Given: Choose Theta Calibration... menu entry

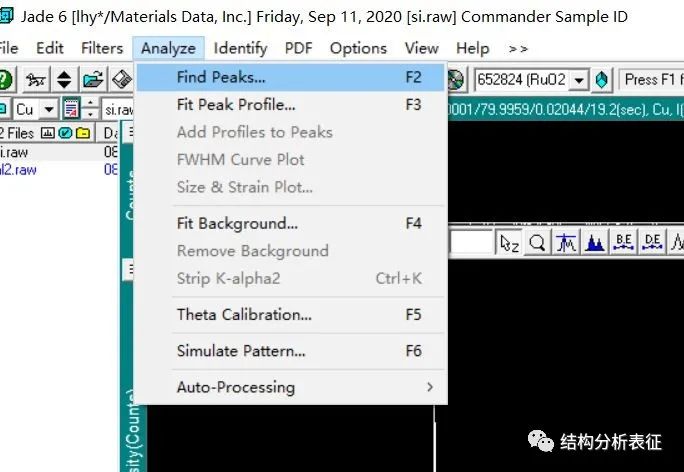Looking at the screenshot, I should [x=291, y=315].
